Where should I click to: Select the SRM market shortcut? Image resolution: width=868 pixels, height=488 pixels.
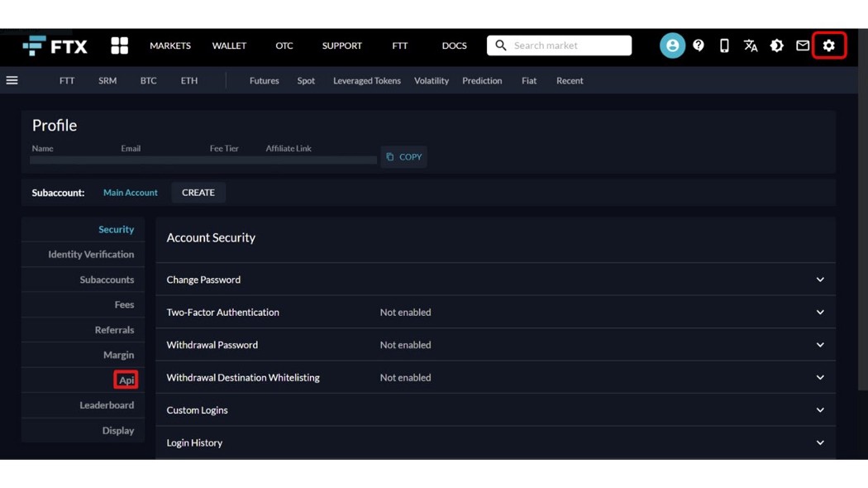point(107,81)
